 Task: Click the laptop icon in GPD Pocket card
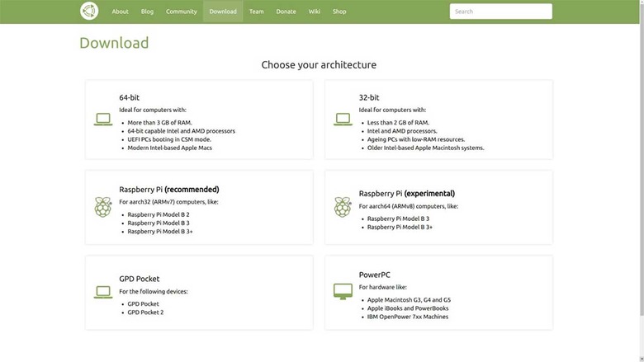tap(103, 292)
